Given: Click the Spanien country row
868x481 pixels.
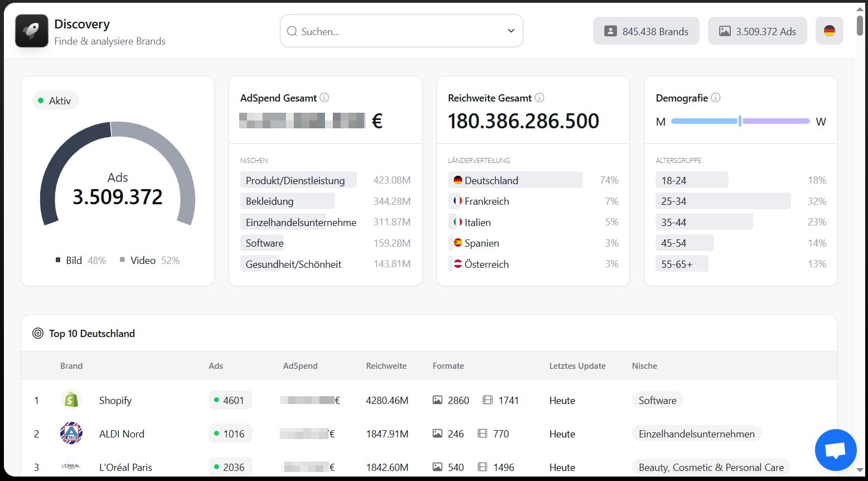Looking at the screenshot, I should click(x=533, y=243).
